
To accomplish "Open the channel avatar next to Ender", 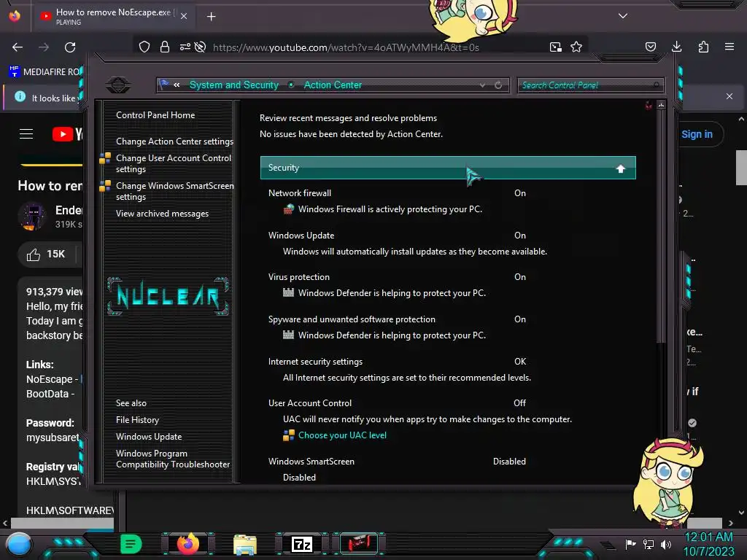I will coord(33,216).
